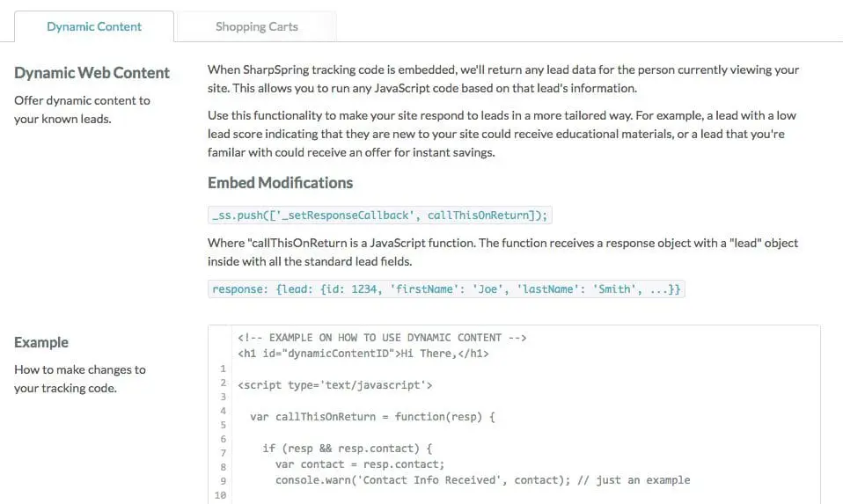Click the console.warn code line
The image size is (843, 504).
(x=482, y=480)
